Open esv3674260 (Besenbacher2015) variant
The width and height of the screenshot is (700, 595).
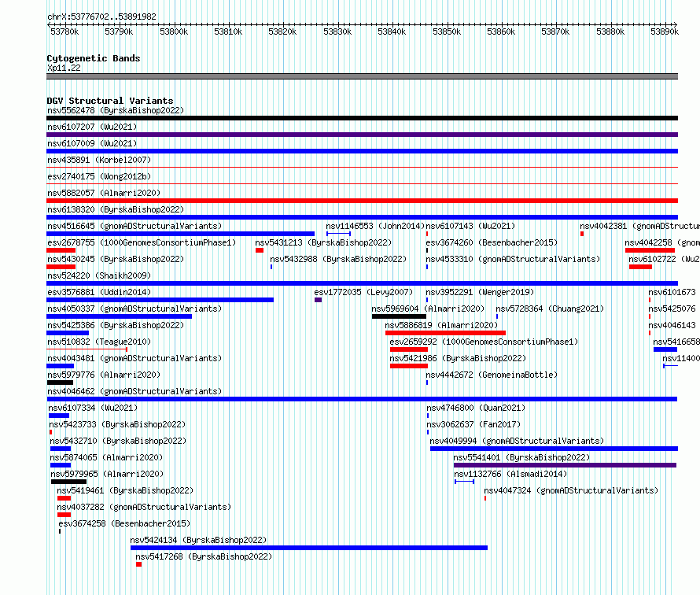coord(492,242)
